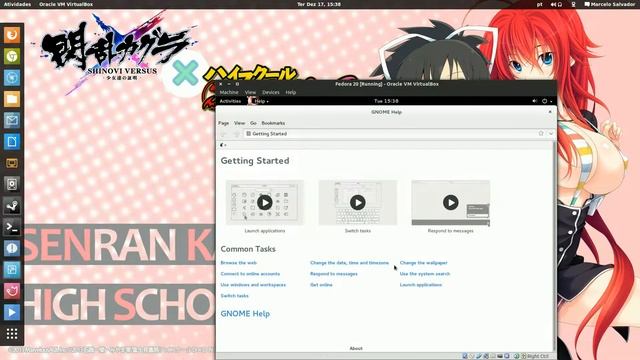This screenshot has height=360, width=640.
Task: Play the Switch tasks video
Action: 358,202
